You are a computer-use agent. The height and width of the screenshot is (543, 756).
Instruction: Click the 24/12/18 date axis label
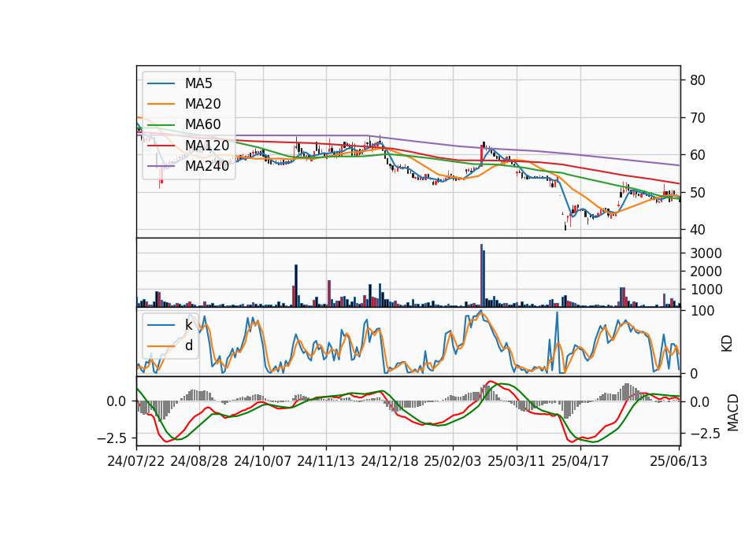[x=390, y=461]
